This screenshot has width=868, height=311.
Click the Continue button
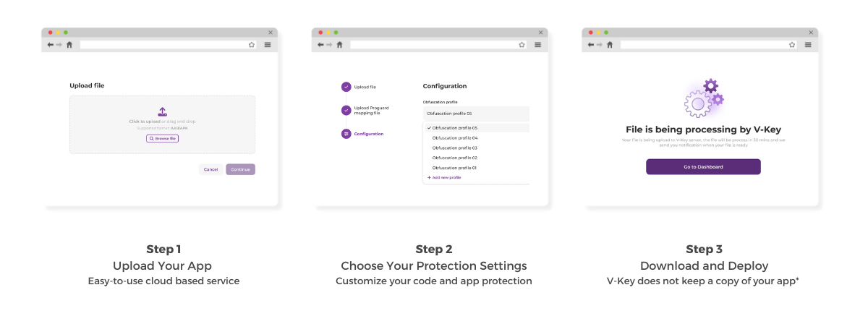point(240,169)
